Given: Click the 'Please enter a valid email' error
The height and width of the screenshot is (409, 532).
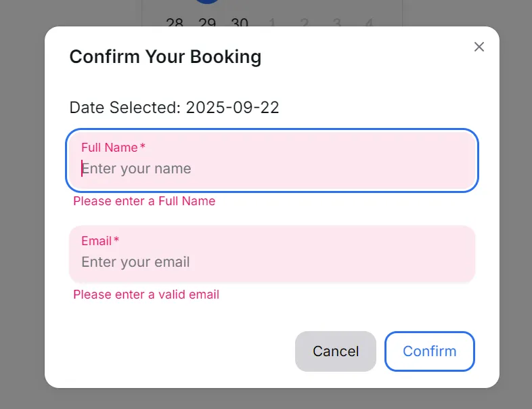Looking at the screenshot, I should tap(146, 295).
